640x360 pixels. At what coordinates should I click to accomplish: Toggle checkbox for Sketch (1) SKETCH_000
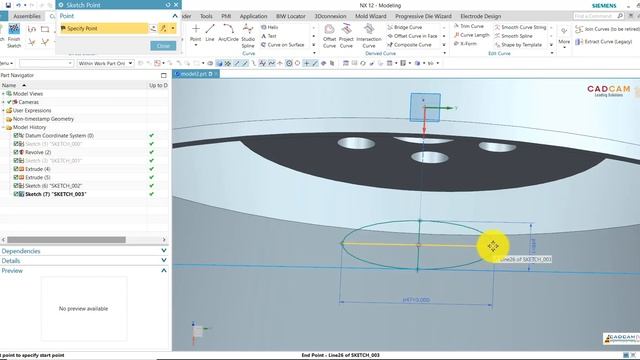(x=16, y=144)
